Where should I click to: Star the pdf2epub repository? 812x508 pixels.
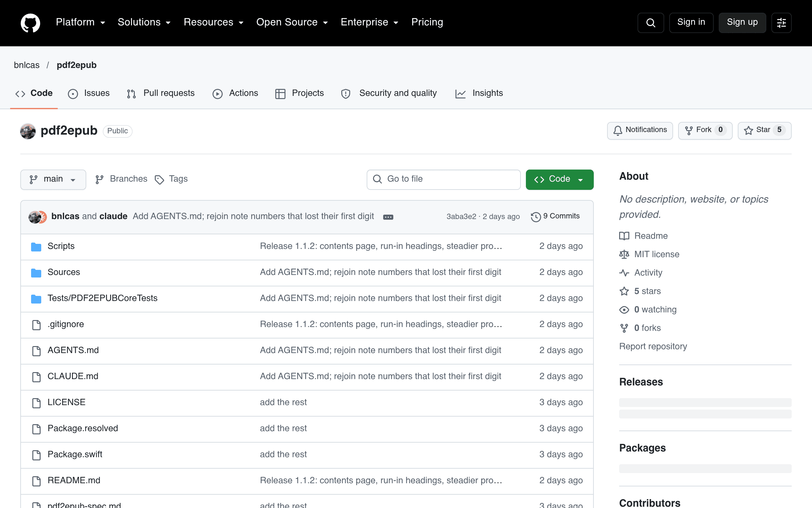pyautogui.click(x=764, y=130)
